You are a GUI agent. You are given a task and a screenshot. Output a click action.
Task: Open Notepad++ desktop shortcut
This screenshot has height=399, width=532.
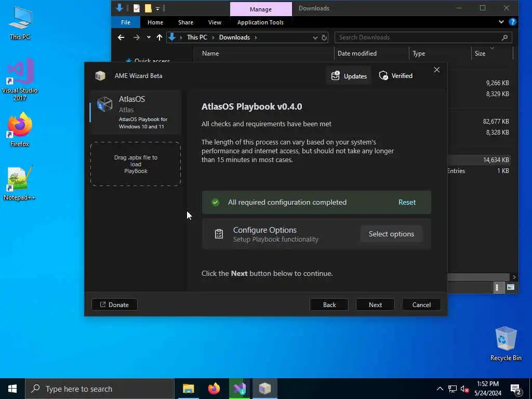(x=19, y=182)
